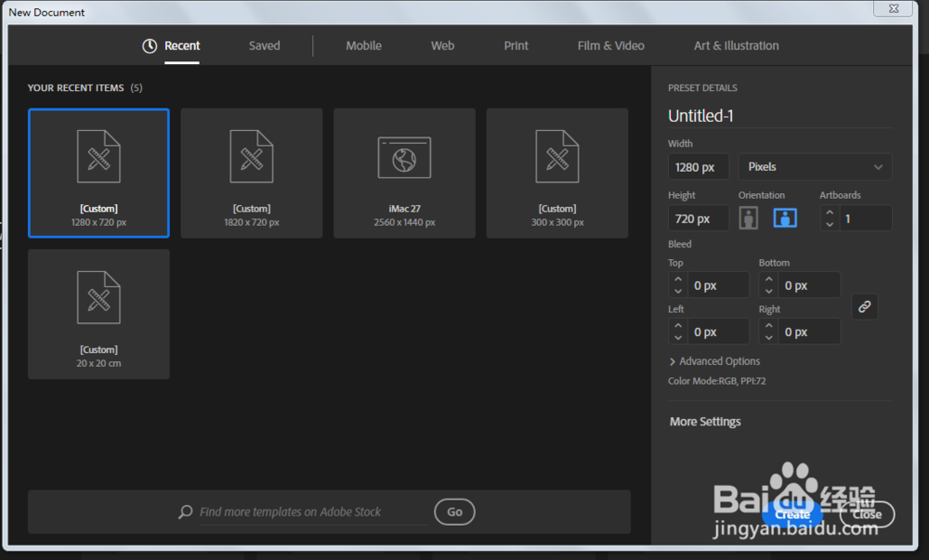Increase the Left bleed value
This screenshot has width=929, height=560.
tap(678, 326)
